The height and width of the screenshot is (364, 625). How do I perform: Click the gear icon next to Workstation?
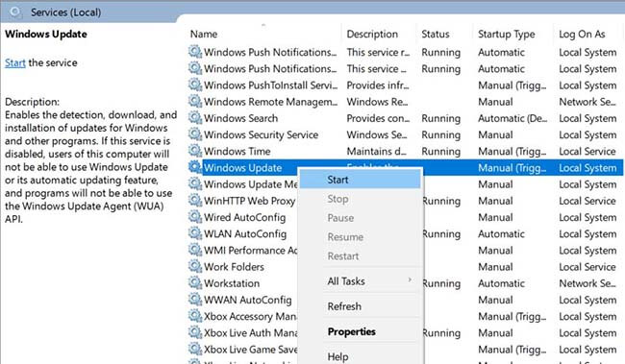click(195, 283)
